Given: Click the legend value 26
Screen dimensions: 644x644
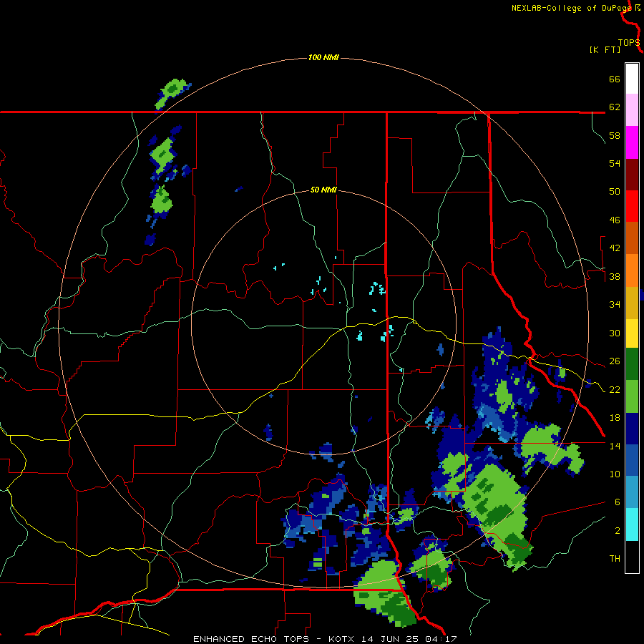Looking at the screenshot, I should tap(615, 361).
